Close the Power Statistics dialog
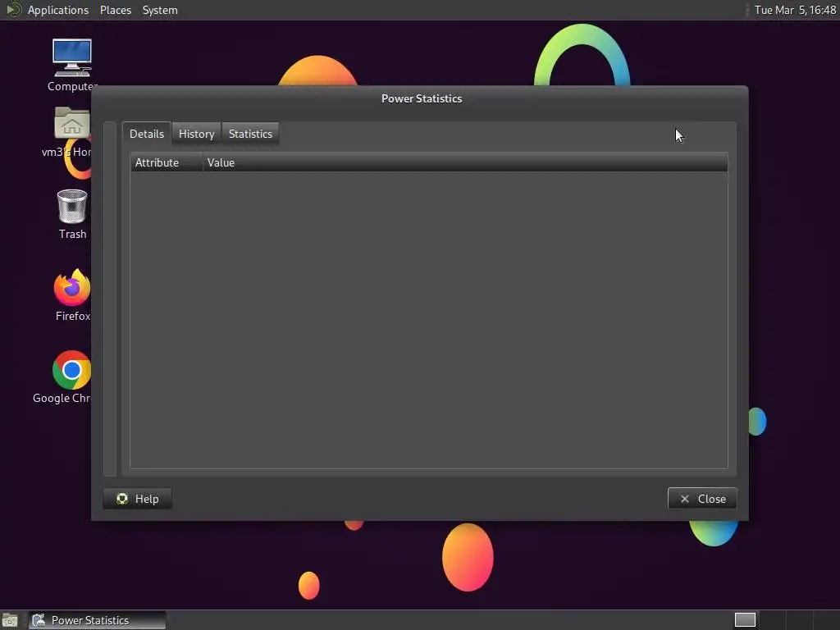 [702, 499]
